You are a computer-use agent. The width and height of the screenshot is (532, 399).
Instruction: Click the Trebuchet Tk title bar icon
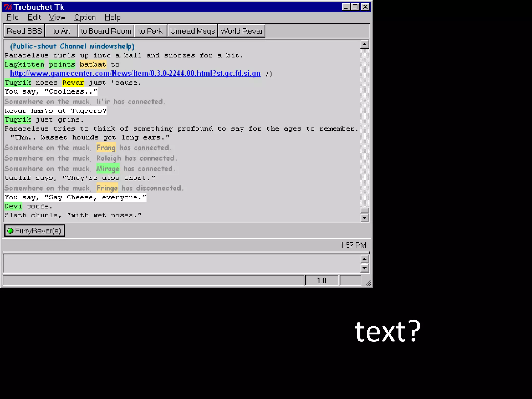(8, 7)
